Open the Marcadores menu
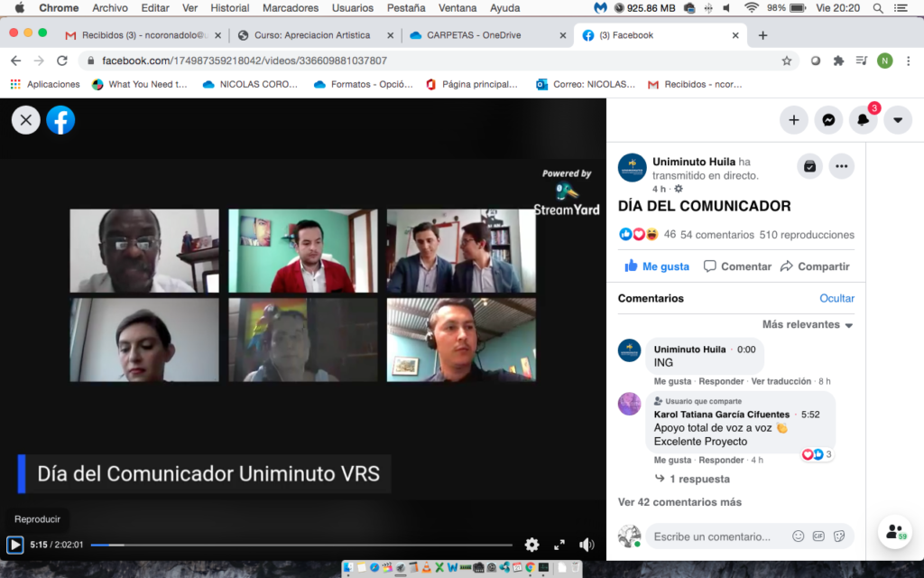The height and width of the screenshot is (578, 924). [x=291, y=8]
